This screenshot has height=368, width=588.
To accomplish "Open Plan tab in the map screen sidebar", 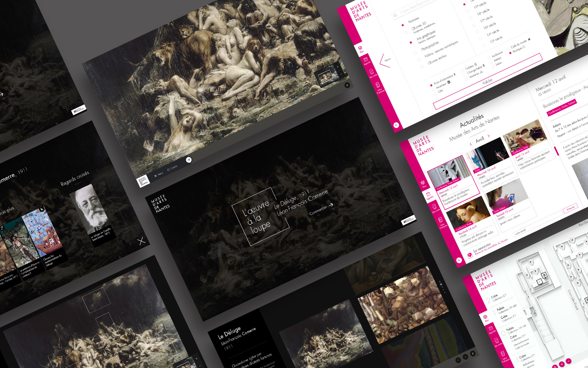I will click(x=486, y=318).
